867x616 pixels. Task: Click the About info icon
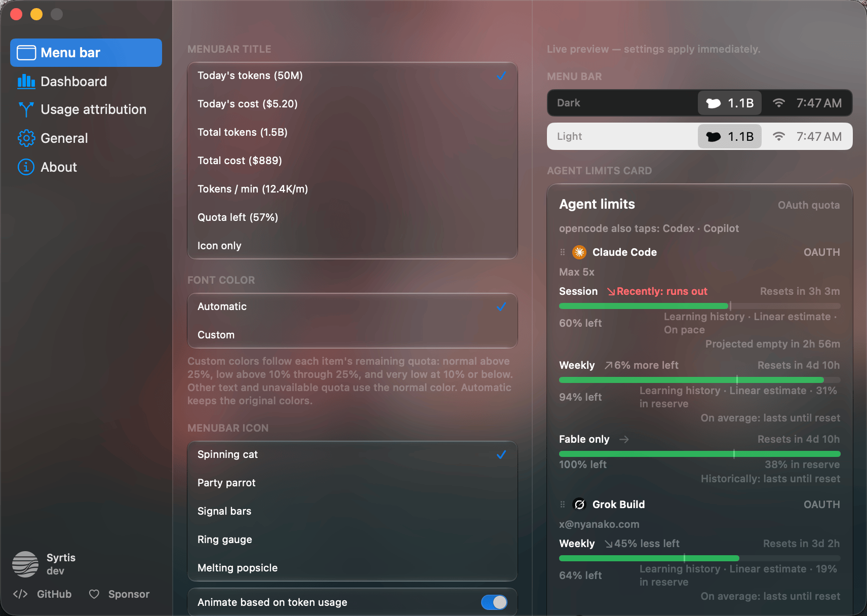26,167
